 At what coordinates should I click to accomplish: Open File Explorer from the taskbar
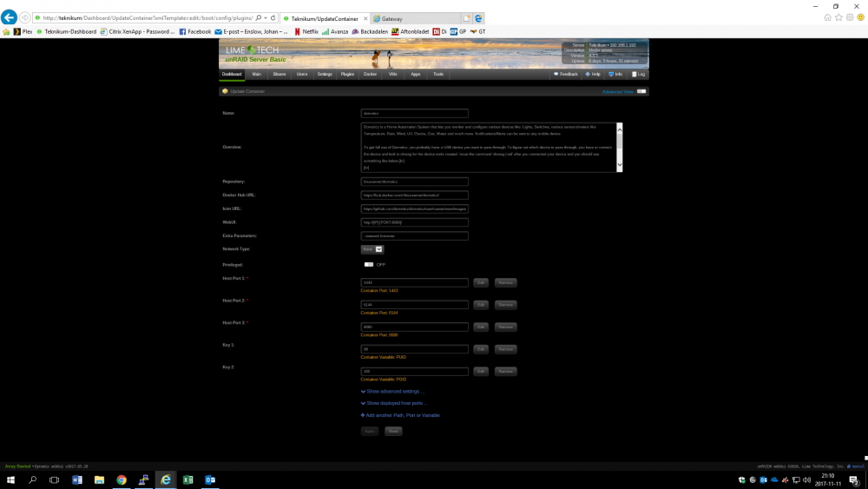99,480
